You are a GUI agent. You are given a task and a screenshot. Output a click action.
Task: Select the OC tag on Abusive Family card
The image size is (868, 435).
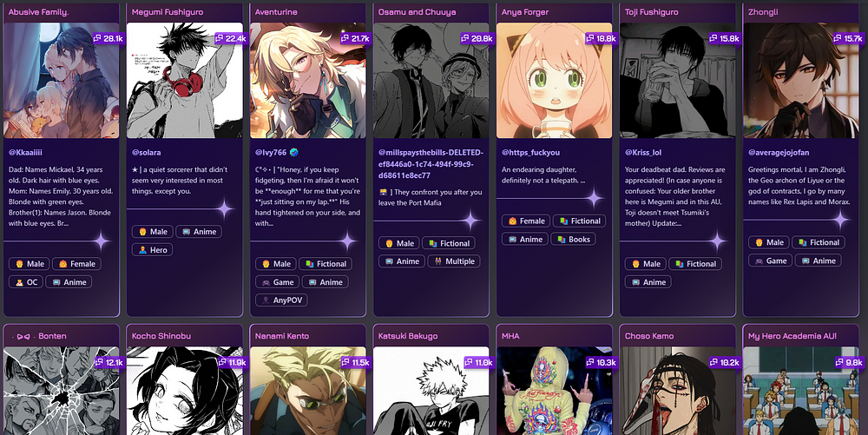point(26,281)
